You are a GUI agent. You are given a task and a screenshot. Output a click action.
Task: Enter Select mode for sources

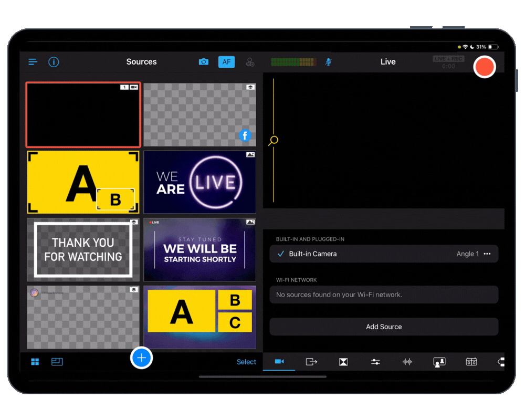point(246,362)
